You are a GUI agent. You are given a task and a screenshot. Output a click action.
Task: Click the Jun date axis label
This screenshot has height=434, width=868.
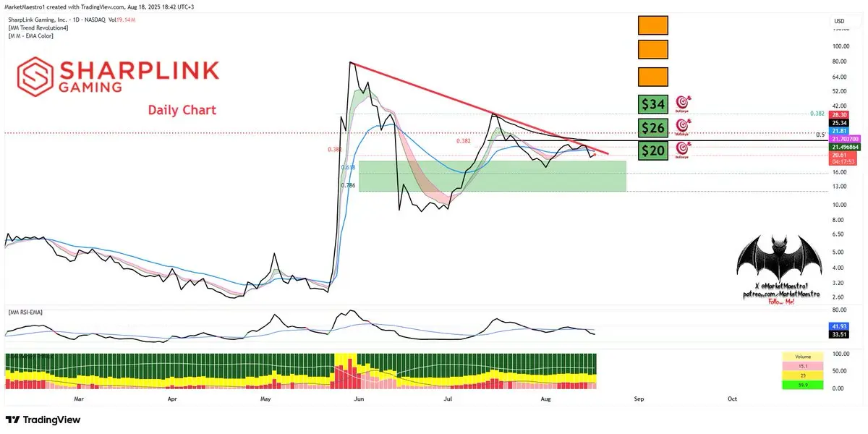click(359, 399)
